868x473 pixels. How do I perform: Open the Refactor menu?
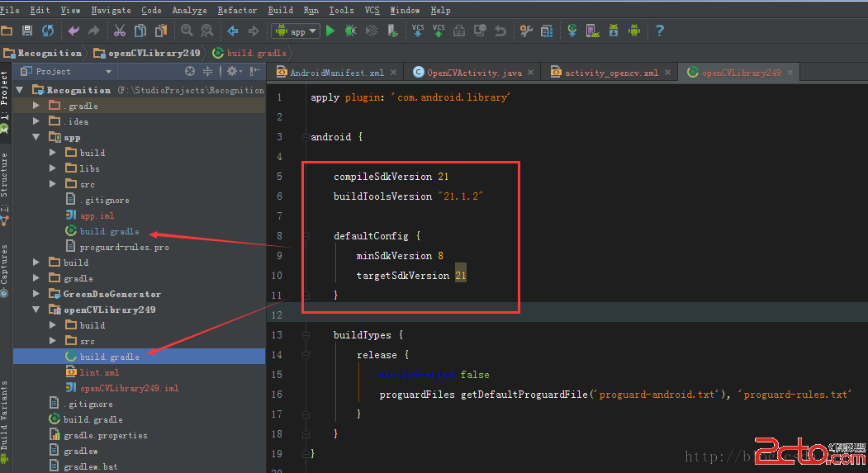(x=237, y=10)
